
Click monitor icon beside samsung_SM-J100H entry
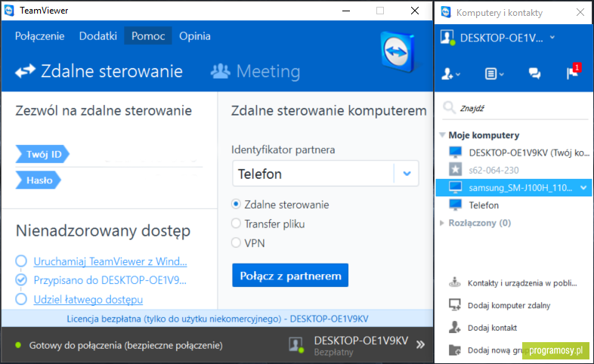[x=455, y=187]
